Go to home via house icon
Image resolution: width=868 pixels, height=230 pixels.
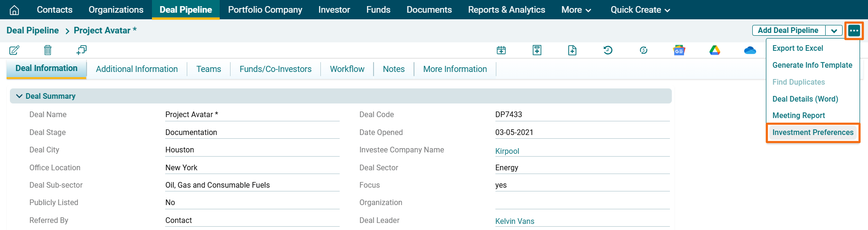(15, 10)
